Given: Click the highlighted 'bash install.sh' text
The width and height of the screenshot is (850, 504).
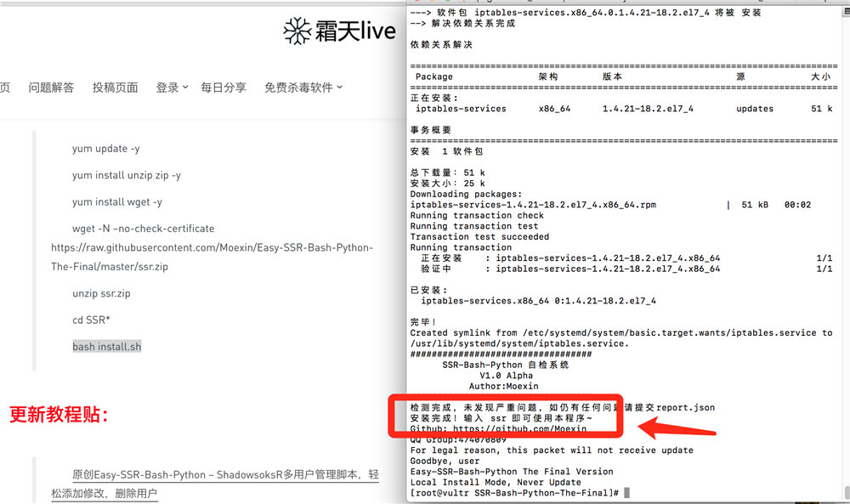Looking at the screenshot, I should pos(107,346).
